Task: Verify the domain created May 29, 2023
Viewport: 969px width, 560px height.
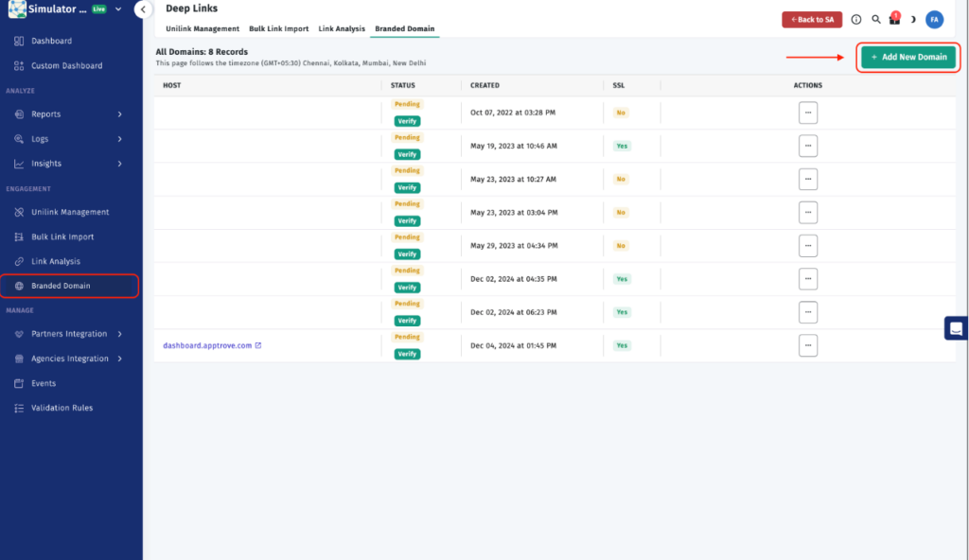Action: [407, 254]
